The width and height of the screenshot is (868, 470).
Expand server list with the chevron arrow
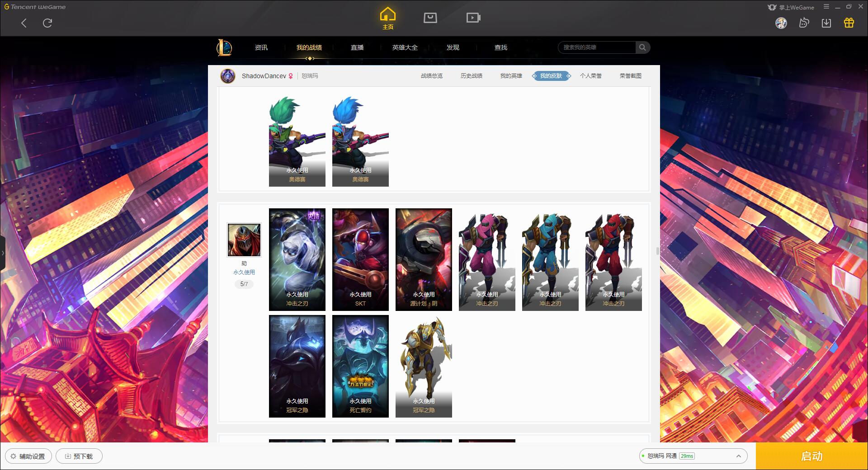point(739,456)
